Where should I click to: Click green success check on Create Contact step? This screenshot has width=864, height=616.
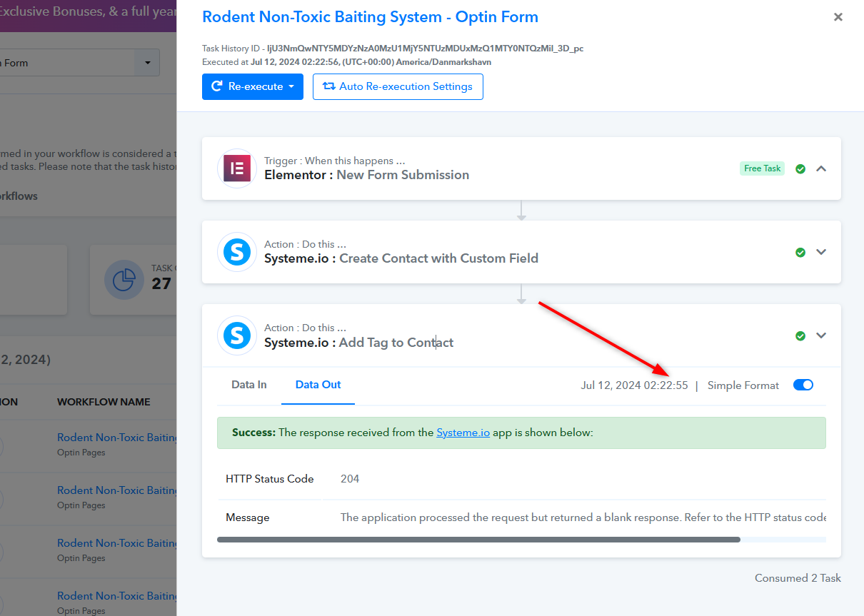(x=800, y=253)
